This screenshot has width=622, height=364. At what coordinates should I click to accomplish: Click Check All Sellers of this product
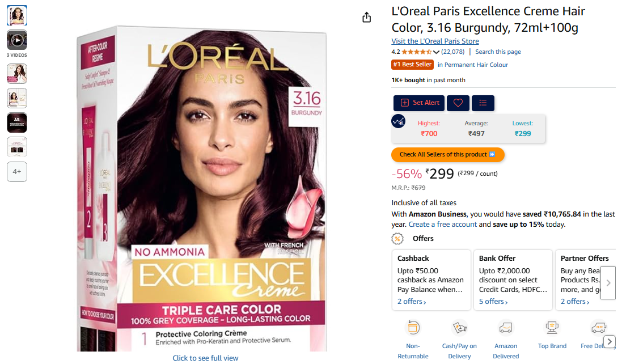tap(447, 155)
